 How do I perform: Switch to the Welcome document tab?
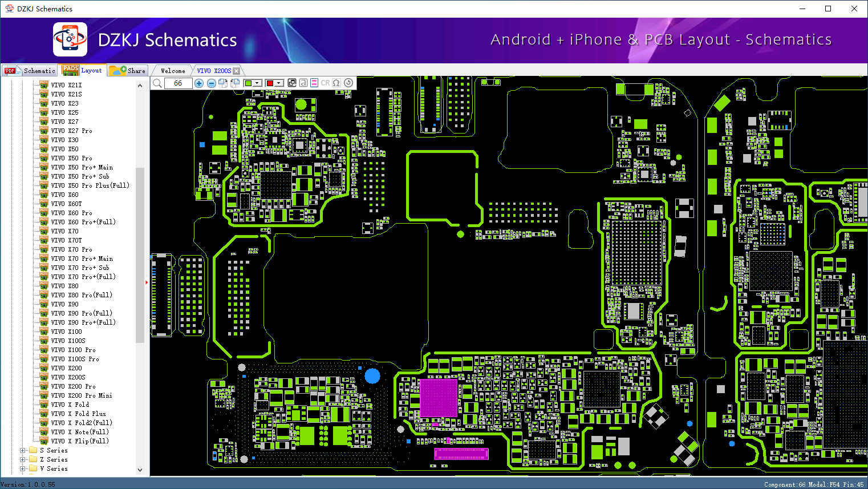click(x=173, y=71)
